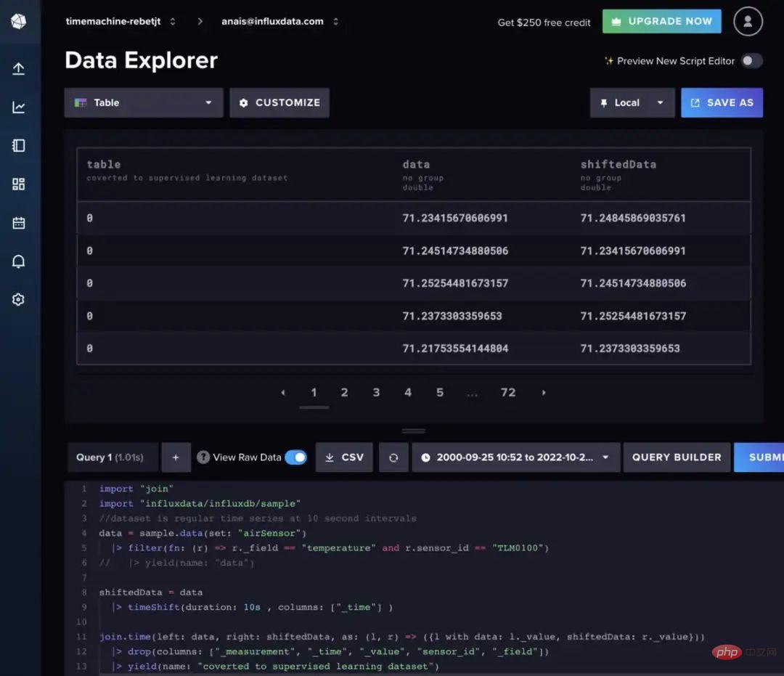Click SAVE AS button

click(x=722, y=102)
